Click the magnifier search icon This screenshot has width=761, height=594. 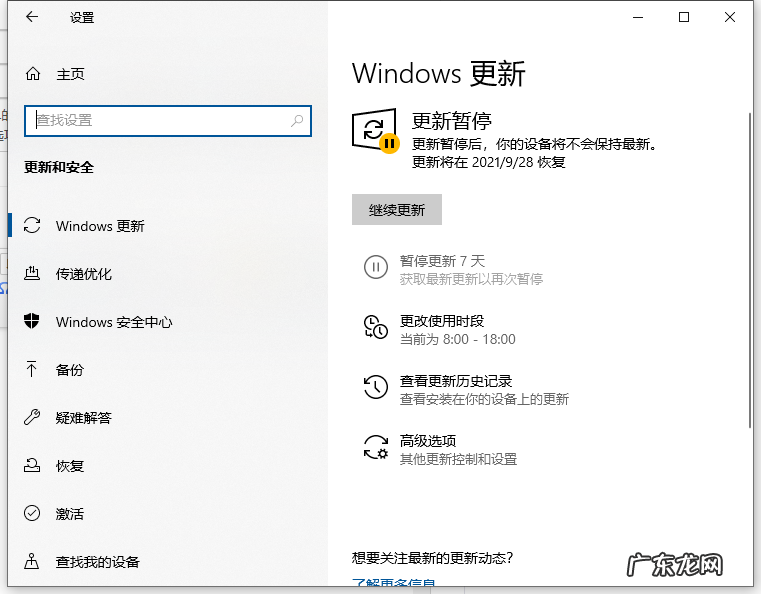coord(297,120)
